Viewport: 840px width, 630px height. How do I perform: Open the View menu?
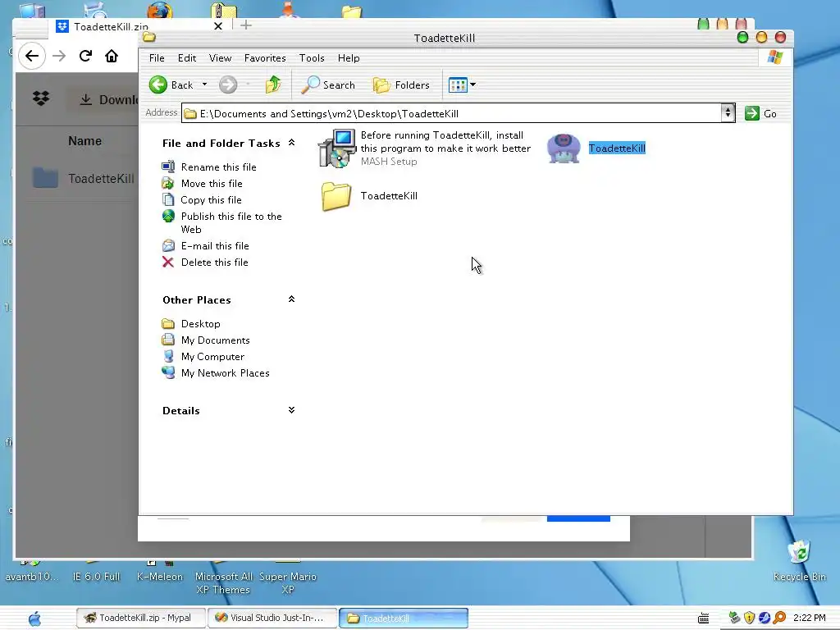coord(220,58)
